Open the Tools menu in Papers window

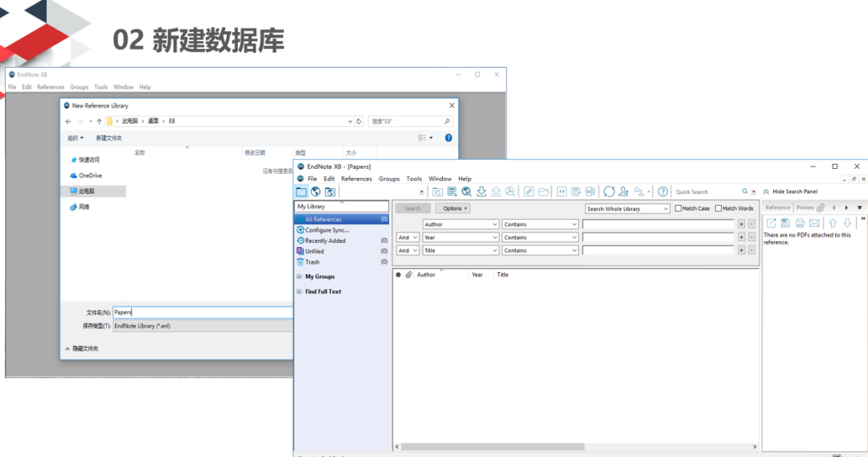click(414, 179)
